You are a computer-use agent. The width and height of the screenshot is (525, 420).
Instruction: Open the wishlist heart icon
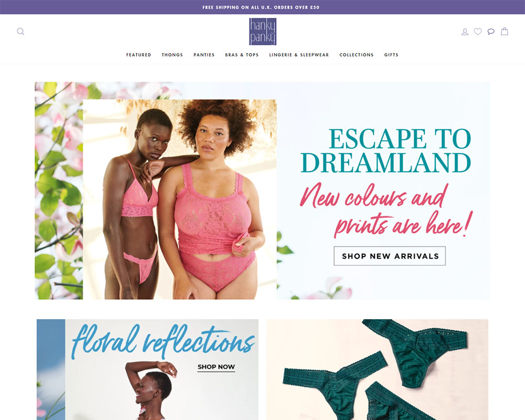(478, 31)
